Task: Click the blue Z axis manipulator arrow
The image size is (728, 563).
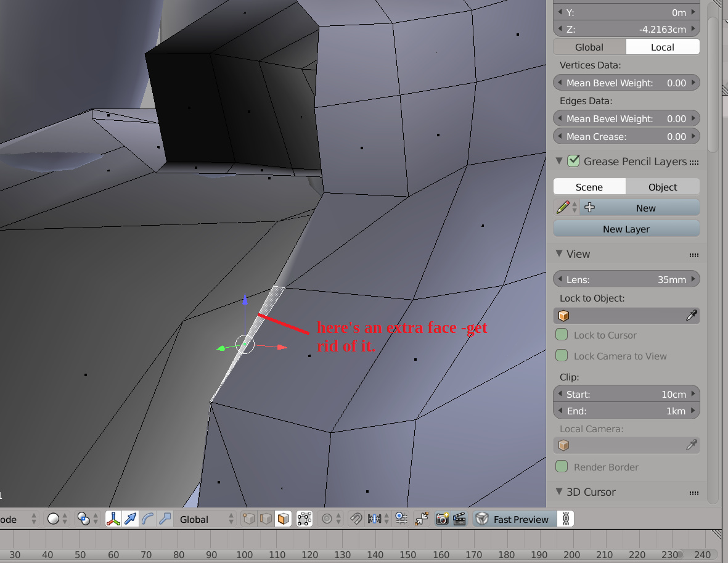Action: tap(245, 298)
